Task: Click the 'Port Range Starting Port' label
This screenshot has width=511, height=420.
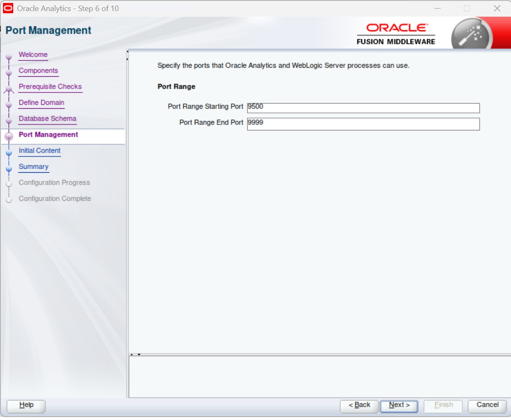Action: [205, 107]
